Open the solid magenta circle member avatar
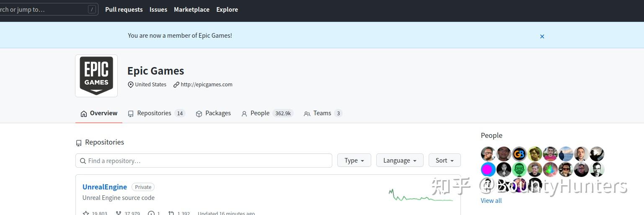644x215 pixels. coord(488,170)
